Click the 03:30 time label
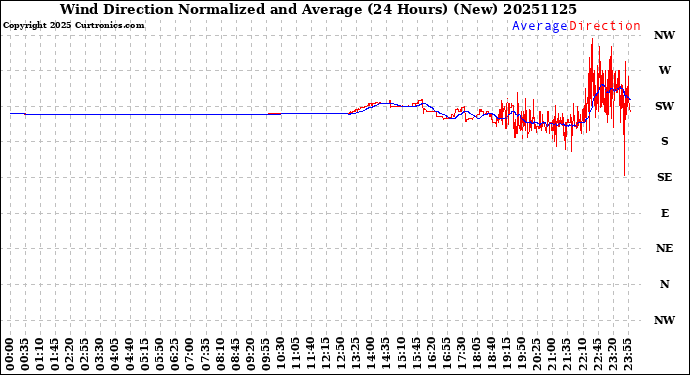 click(x=100, y=354)
